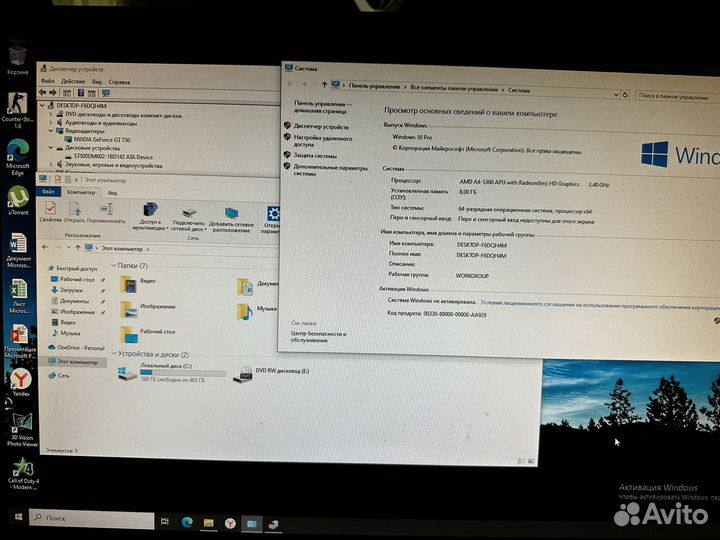Screen dimensions: 720x540
Task: Expand Audio inputs and outputs node
Action: (51, 123)
